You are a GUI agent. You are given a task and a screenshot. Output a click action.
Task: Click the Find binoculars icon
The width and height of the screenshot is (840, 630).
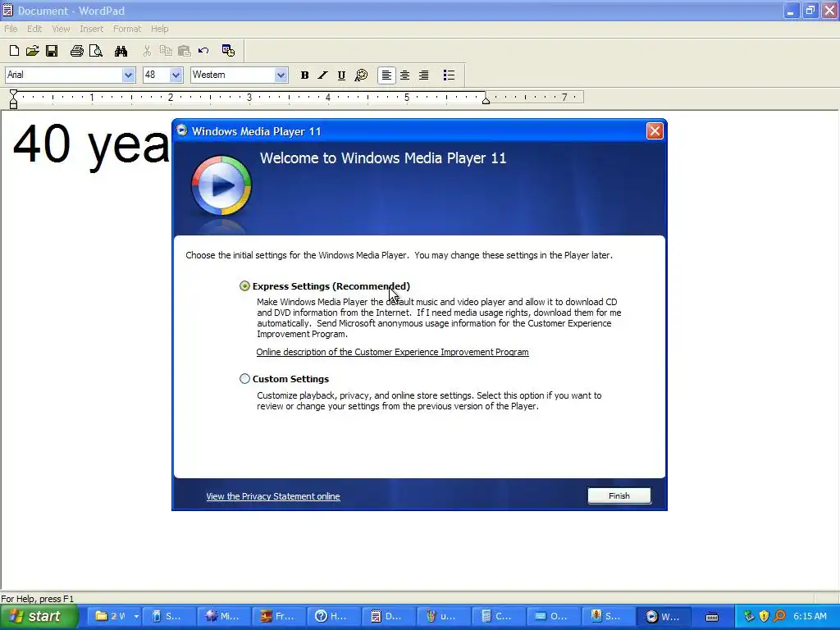[121, 51]
